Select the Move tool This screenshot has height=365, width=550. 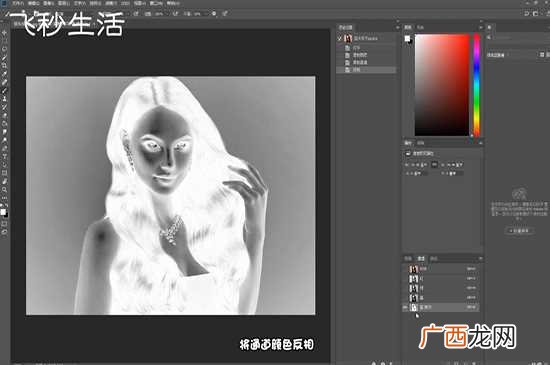click(x=5, y=33)
